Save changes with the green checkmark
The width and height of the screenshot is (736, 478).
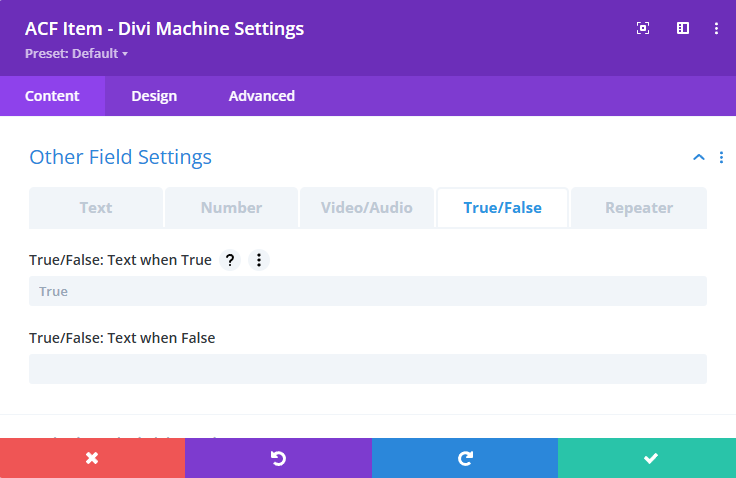tap(647, 458)
